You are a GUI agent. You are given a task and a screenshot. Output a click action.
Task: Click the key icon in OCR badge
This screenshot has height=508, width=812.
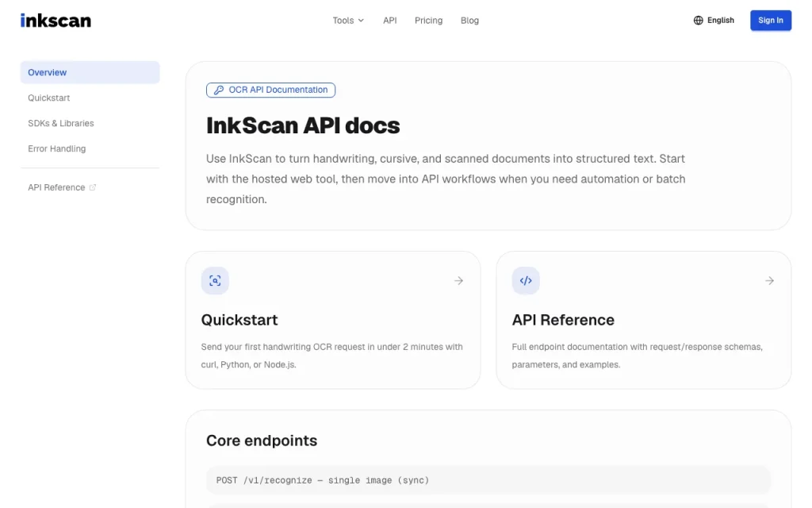219,90
